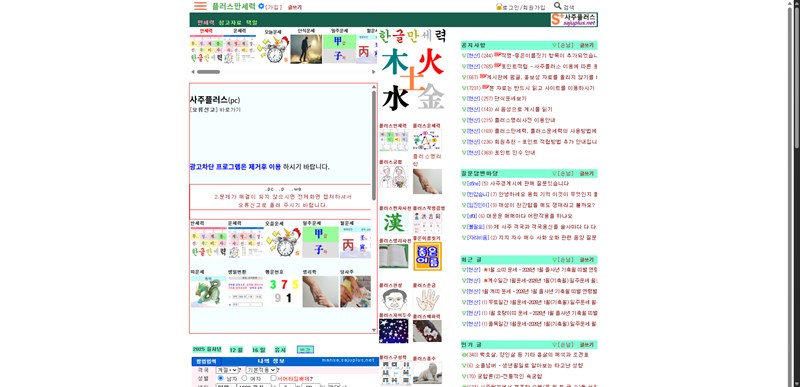Open the 플러스명리학 handshake image
The height and width of the screenshot is (387, 800).
(x=427, y=182)
